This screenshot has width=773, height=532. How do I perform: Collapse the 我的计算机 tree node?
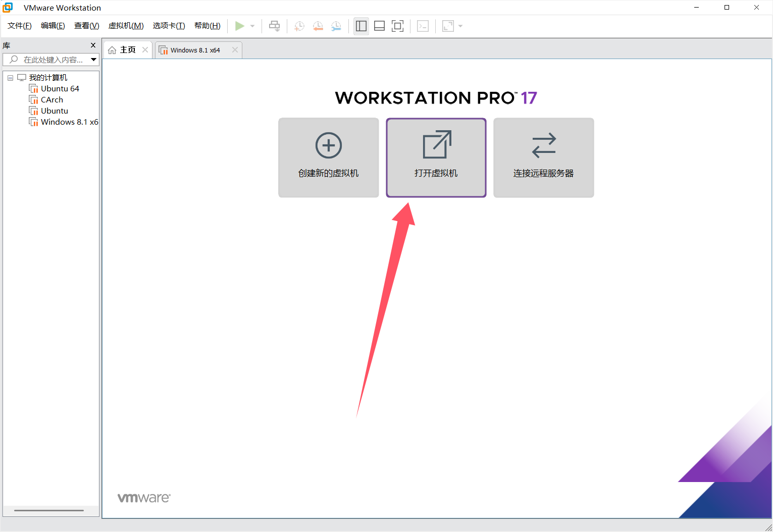point(10,78)
